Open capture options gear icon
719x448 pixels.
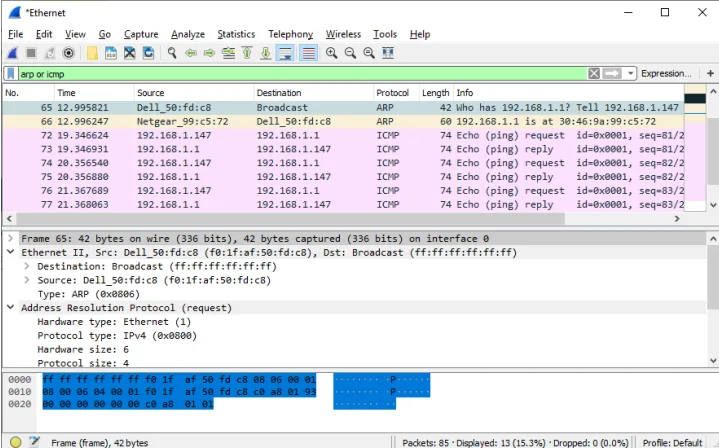click(68, 53)
